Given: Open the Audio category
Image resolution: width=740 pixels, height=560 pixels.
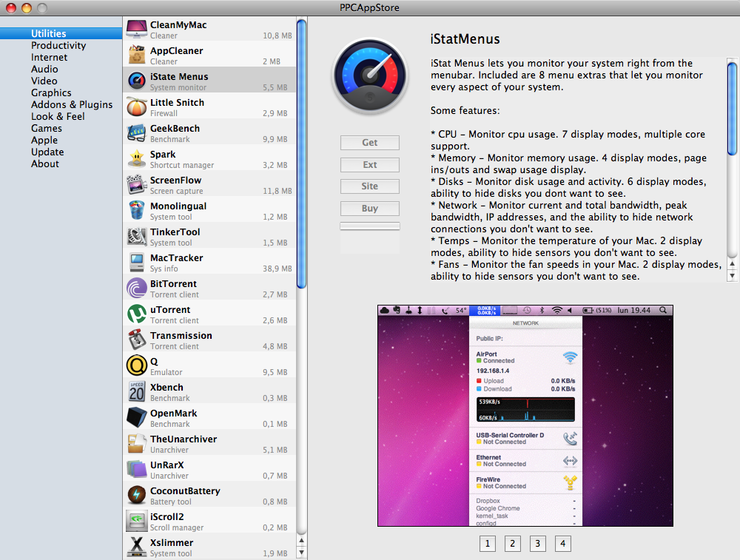Looking at the screenshot, I should (x=44, y=69).
